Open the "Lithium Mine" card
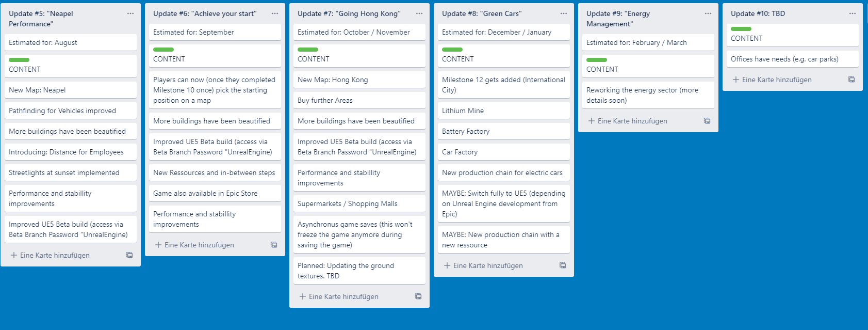Viewport: 868px width, 330px height. (x=503, y=111)
